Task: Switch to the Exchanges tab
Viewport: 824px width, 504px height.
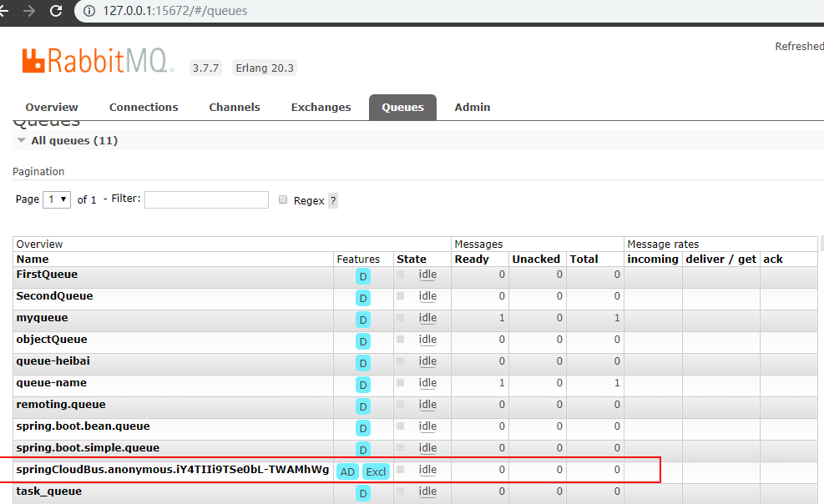Action: 321,107
